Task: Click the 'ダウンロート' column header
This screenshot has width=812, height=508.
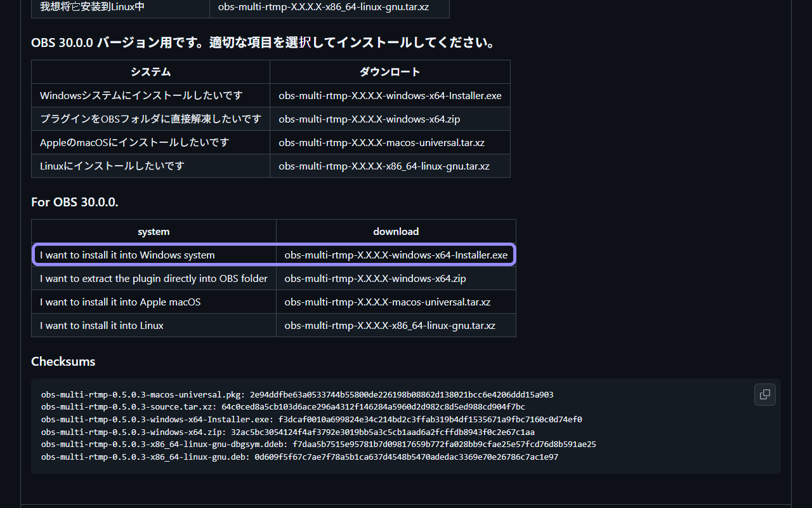Action: click(x=390, y=72)
